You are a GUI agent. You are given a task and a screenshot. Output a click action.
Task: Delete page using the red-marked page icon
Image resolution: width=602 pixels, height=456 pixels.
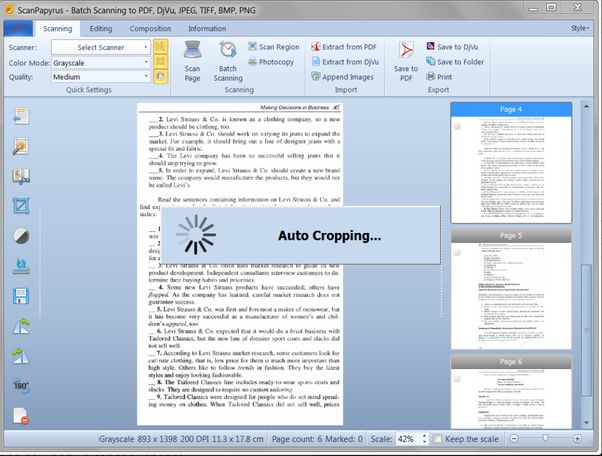pos(21,416)
